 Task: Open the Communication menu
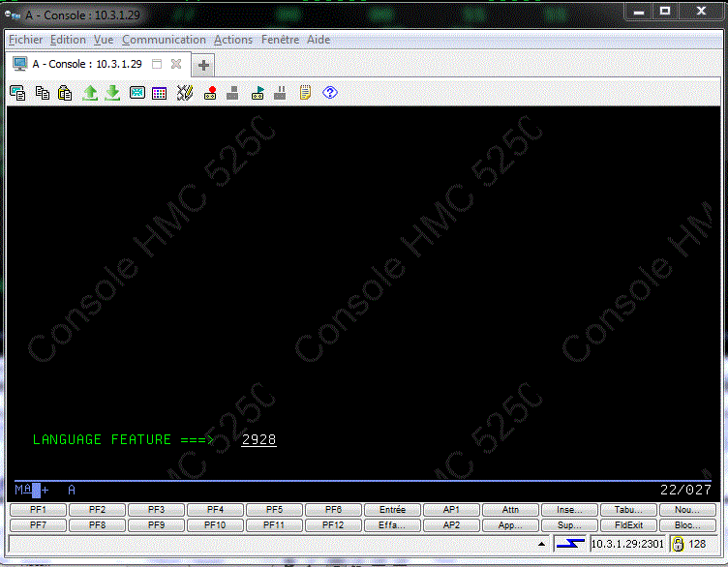tap(164, 40)
